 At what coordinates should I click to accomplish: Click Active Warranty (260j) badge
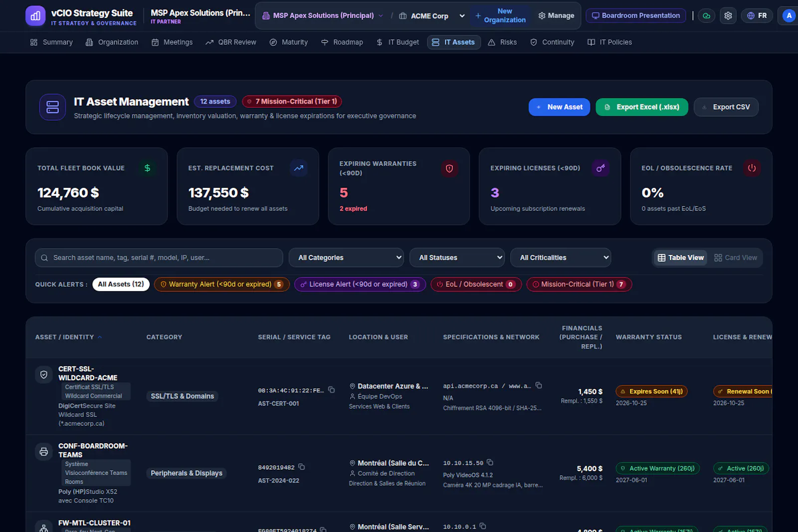pos(658,468)
